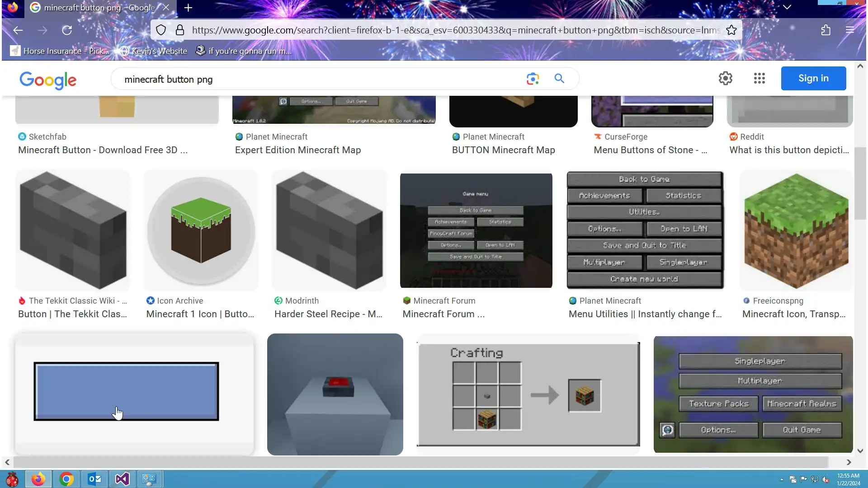Expand the list all tabs dropdown
Image resolution: width=868 pixels, height=488 pixels.
[x=787, y=7]
